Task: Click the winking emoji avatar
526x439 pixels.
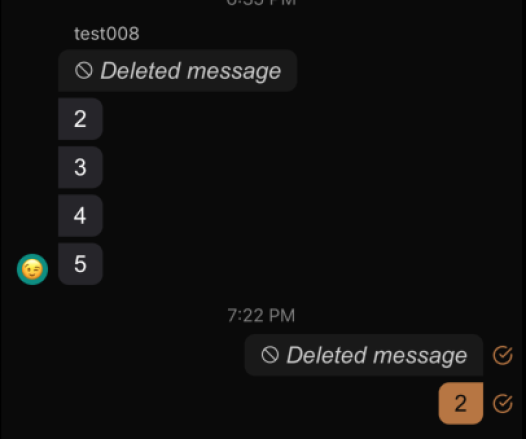Action: [32, 269]
